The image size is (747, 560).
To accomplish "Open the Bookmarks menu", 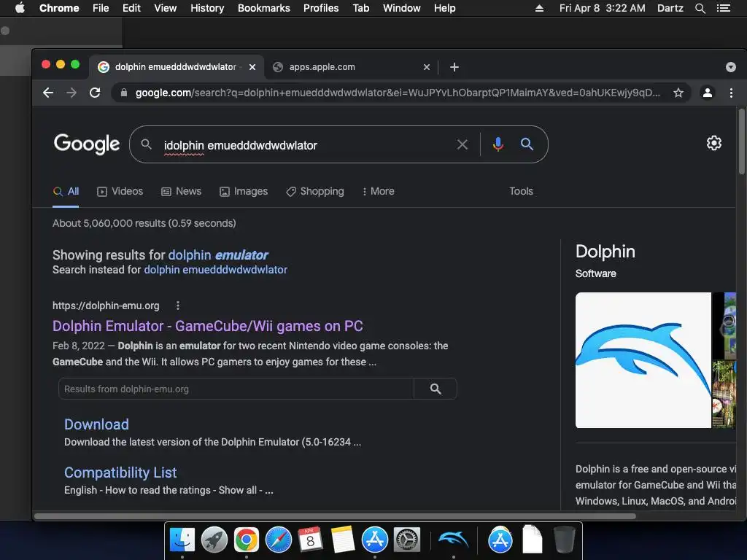I will tap(264, 8).
